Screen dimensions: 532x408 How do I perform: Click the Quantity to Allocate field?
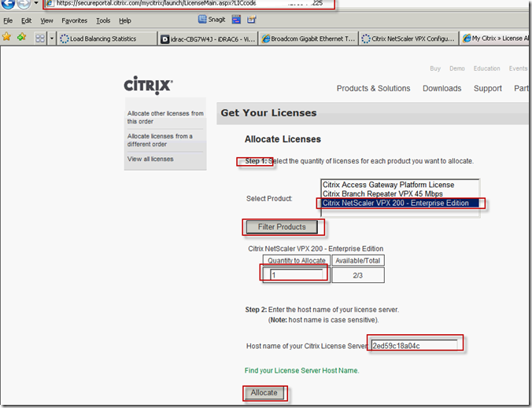tap(297, 275)
